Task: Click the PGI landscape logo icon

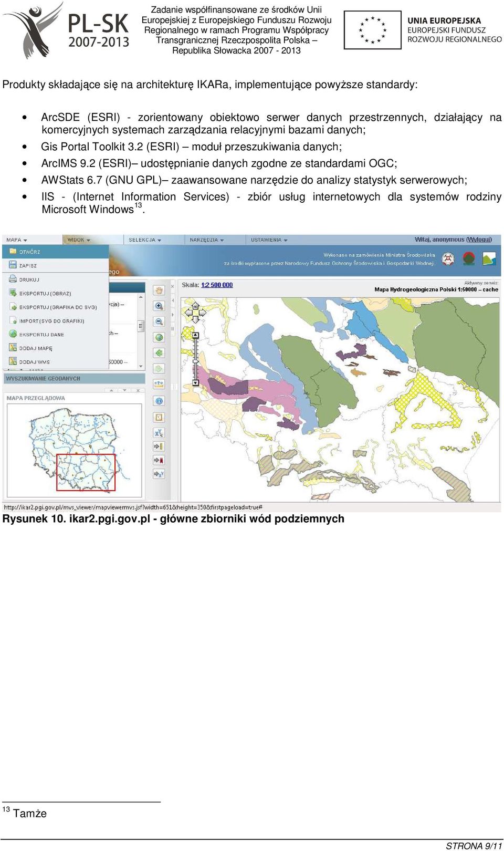Action: (489, 258)
